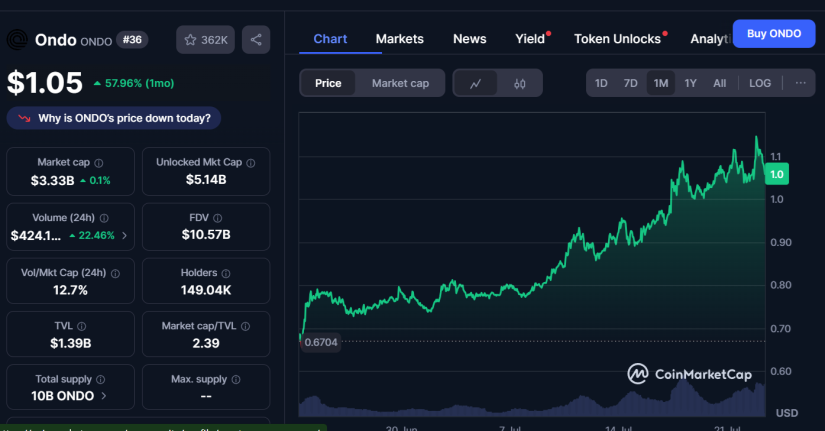Viewport: 825px width, 431px height.
Task: Click the 149.04K holders value
Action: click(x=206, y=290)
